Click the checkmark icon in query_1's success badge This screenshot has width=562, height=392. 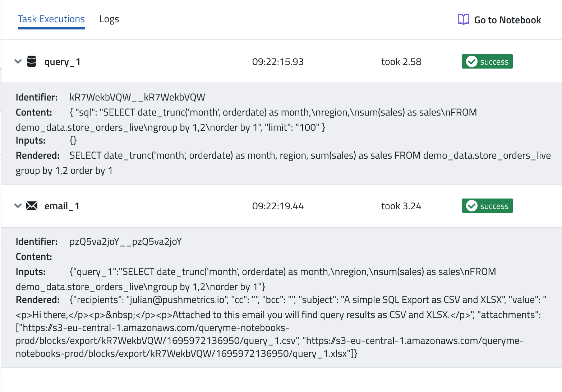(471, 62)
